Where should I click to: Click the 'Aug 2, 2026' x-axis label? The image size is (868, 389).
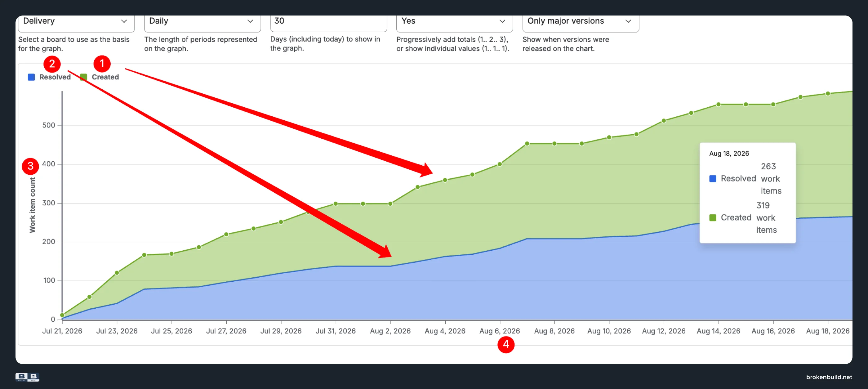tap(390, 331)
